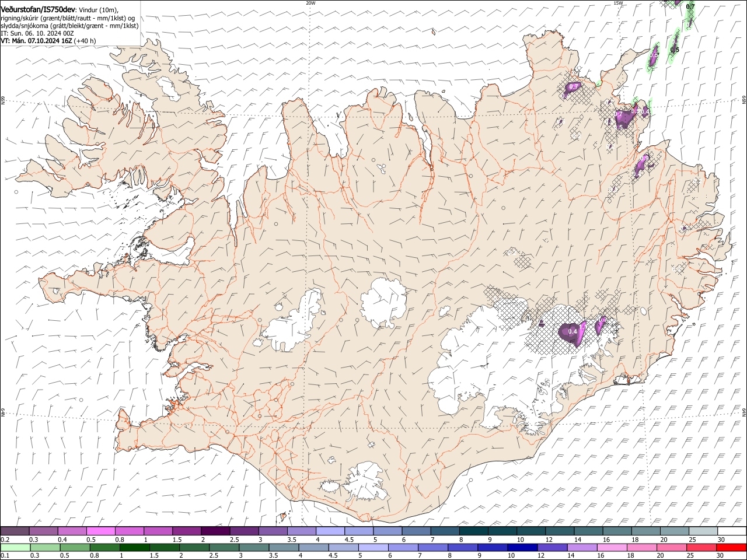This screenshot has height=560, width=747.
Task: Pick the darkest green rain swatch between 1 and 1.5
Action: pos(134,547)
